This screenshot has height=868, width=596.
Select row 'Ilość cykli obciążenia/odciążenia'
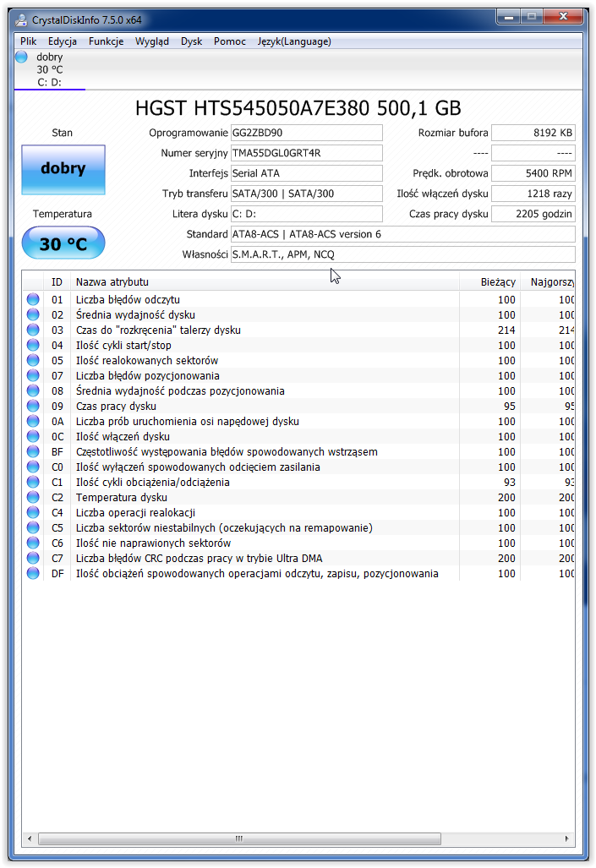[298, 482]
